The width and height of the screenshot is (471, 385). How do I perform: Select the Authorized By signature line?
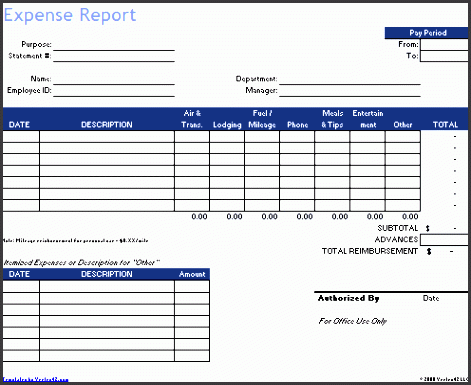click(391, 292)
